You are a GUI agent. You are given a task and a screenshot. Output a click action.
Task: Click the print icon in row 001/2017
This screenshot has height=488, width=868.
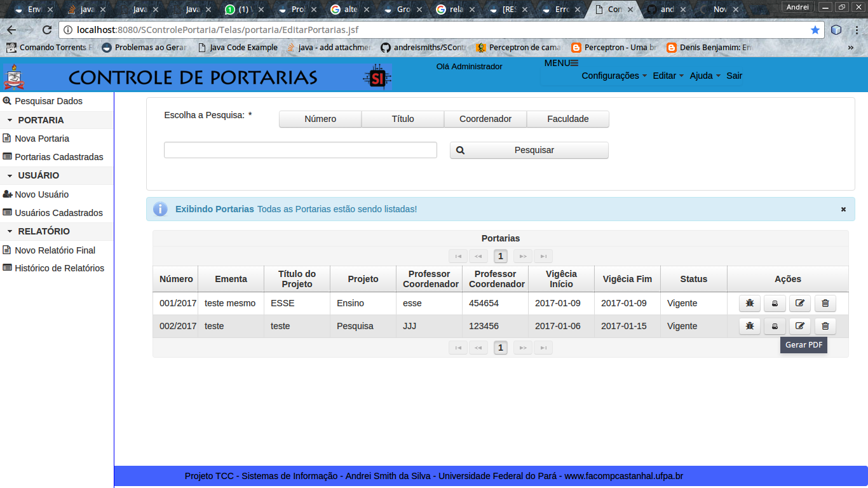pos(775,303)
